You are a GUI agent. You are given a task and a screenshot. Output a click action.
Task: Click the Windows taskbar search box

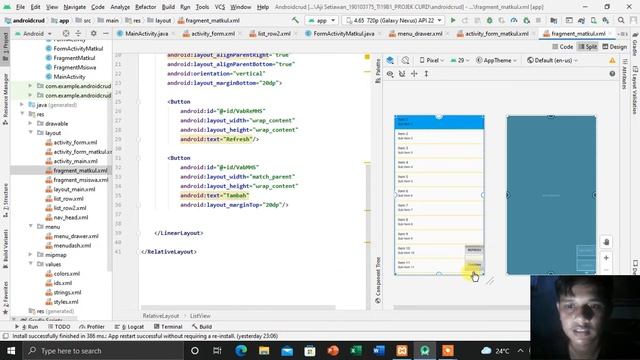[102, 351]
